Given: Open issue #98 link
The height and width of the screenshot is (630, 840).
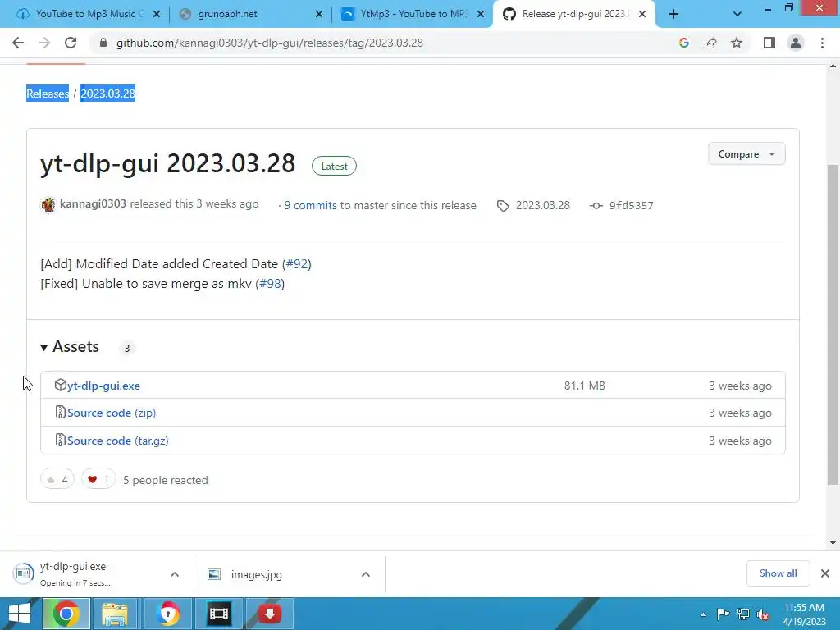Looking at the screenshot, I should pos(270,283).
